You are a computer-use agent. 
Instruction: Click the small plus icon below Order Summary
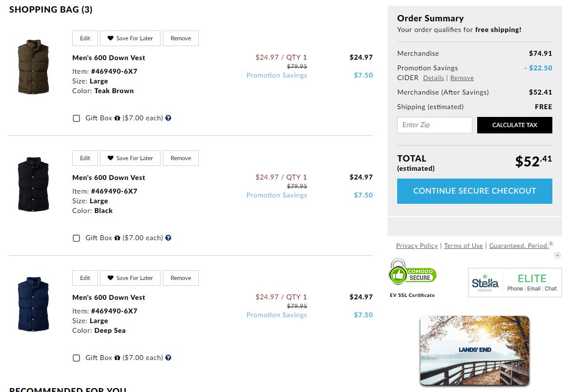coord(557,255)
